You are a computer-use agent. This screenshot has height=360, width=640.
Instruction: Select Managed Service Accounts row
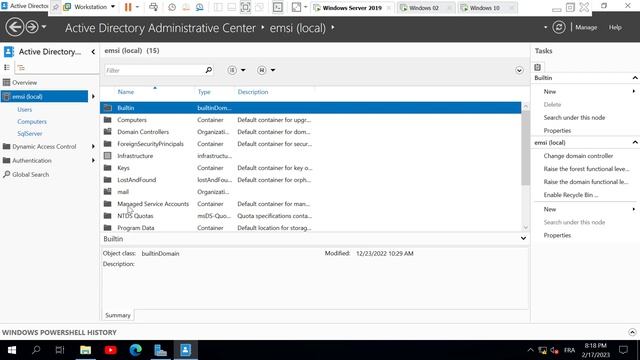coord(311,204)
